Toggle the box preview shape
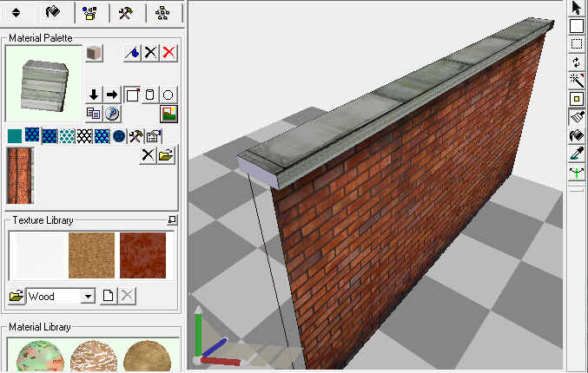Image resolution: width=588 pixels, height=373 pixels. point(132,95)
